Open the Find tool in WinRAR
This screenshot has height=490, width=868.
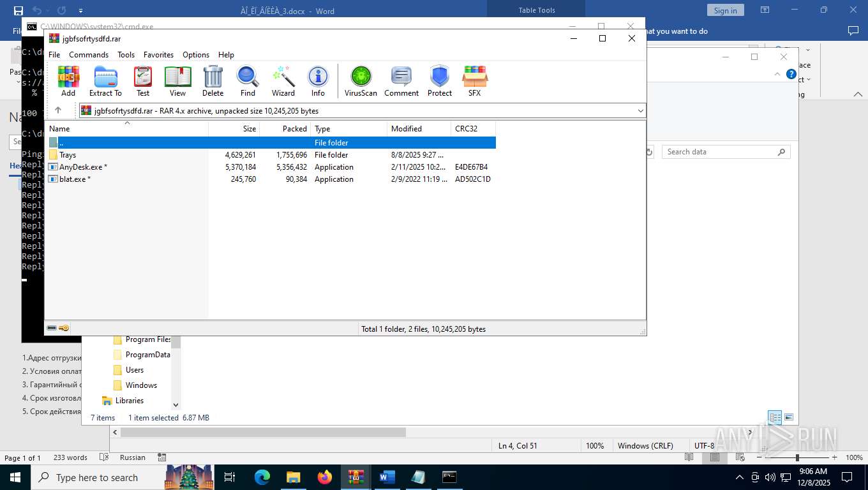248,81
